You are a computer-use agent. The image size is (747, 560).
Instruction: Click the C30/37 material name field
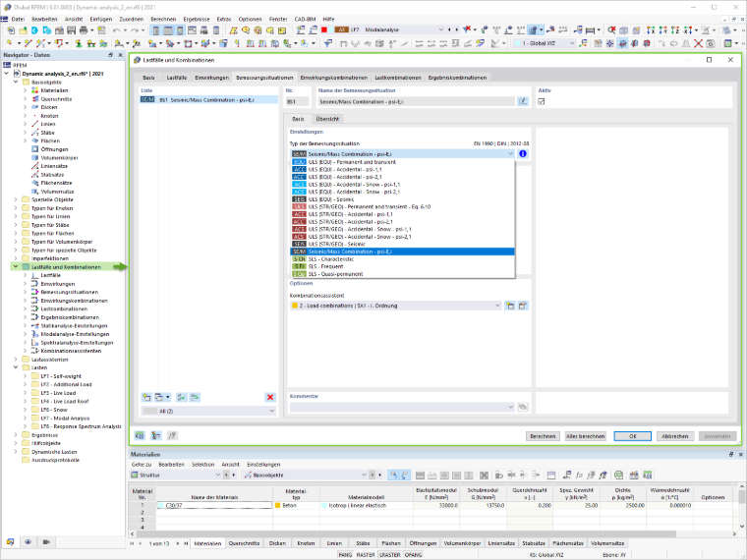coord(214,505)
